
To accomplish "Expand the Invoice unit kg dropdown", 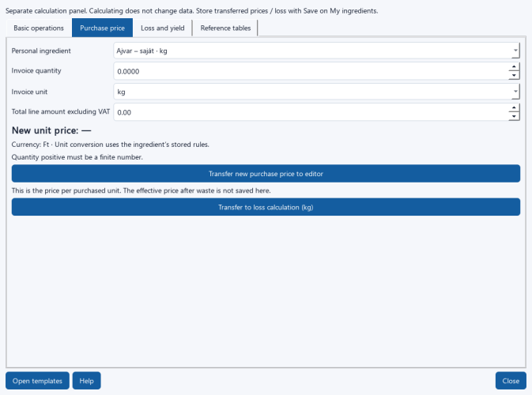I will pos(316,92).
